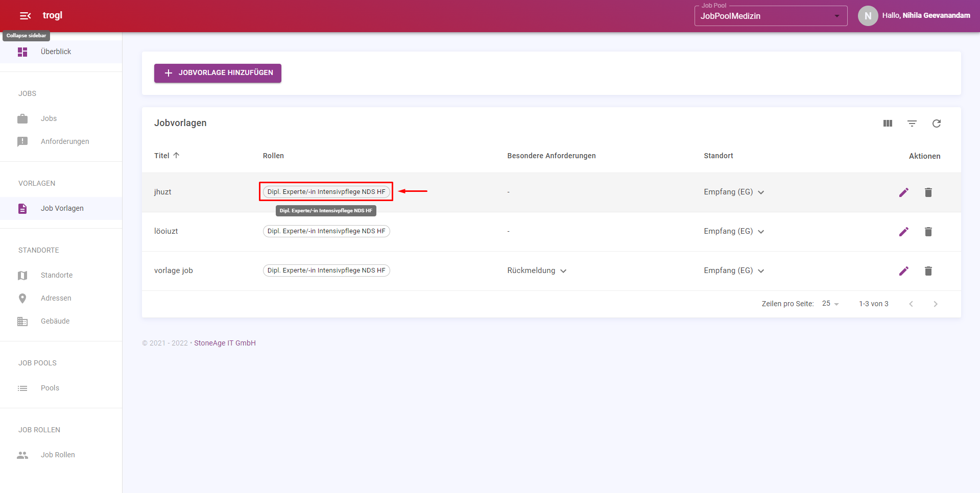Click Hallo, Nihila Geevanandam user name
This screenshot has height=493, width=980.
point(926,15)
